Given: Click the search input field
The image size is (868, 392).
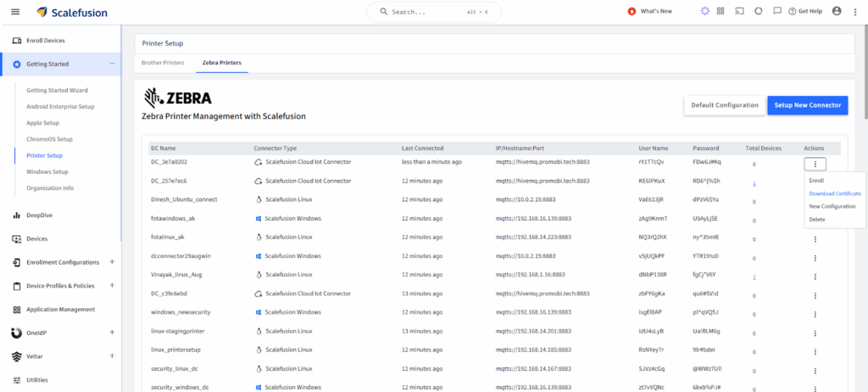Looking at the screenshot, I should pyautogui.click(x=433, y=12).
